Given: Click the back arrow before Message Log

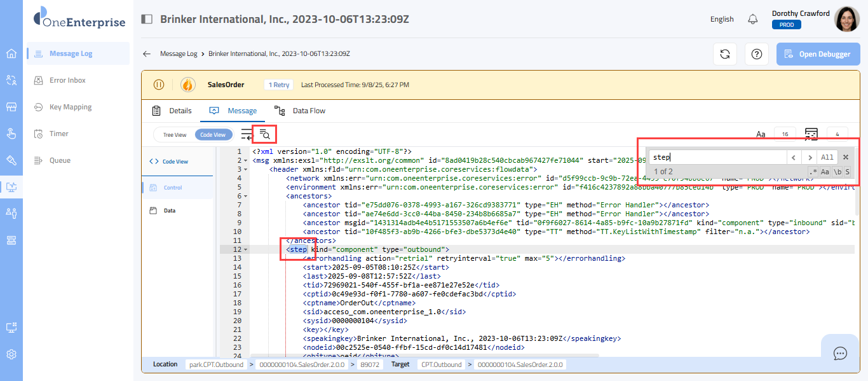Looking at the screenshot, I should 147,54.
